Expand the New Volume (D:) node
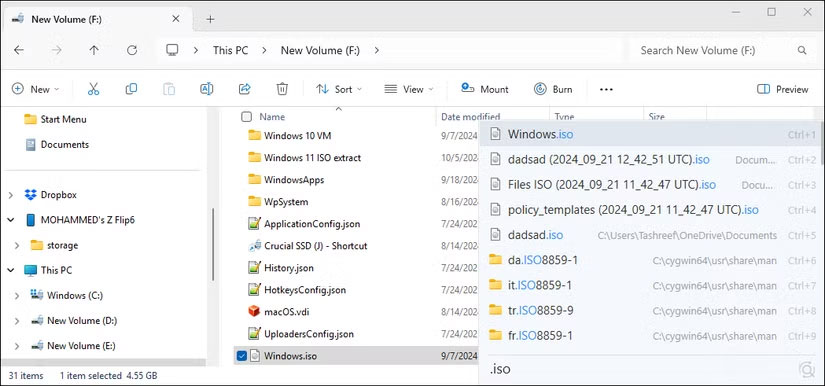This screenshot has width=825, height=386. [x=17, y=321]
